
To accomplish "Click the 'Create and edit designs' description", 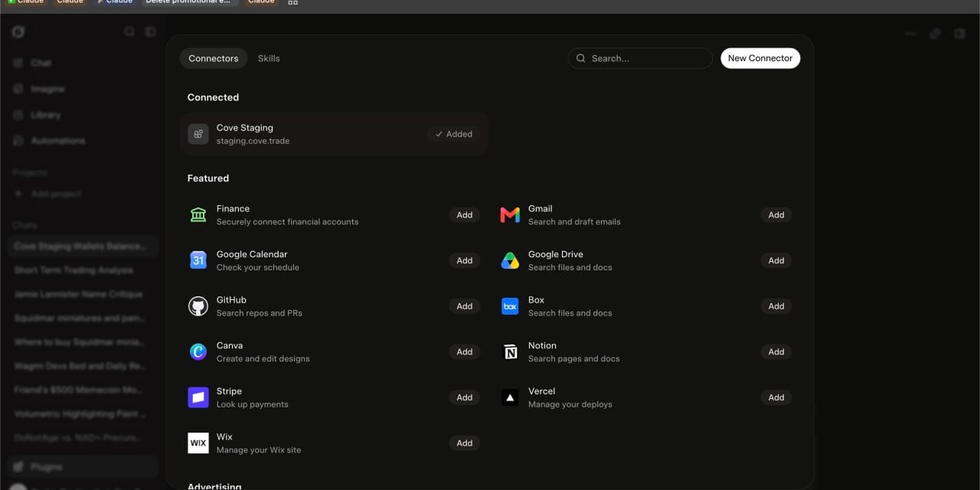I will click(263, 358).
